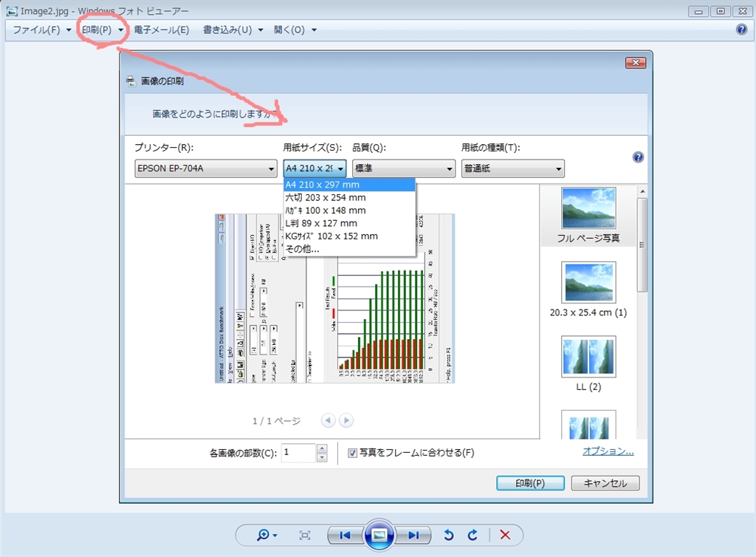Click the 画像の印刷 printer icon
This screenshot has width=756, height=557.
(x=131, y=81)
